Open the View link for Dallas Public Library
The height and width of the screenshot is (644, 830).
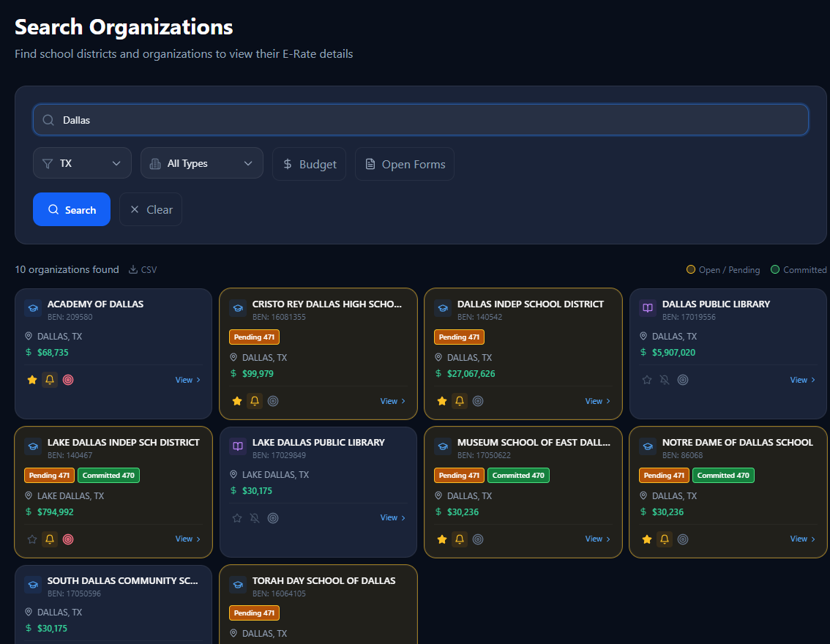coord(802,380)
